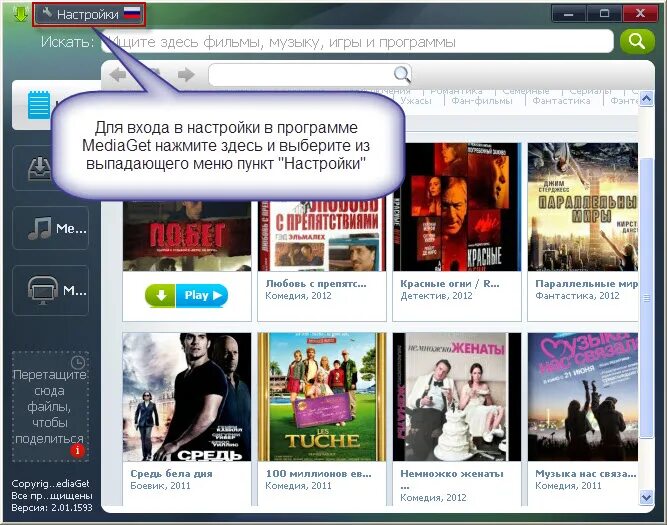The image size is (667, 525).
Task: Click the green MediaGet logo icon
Action: point(20,14)
